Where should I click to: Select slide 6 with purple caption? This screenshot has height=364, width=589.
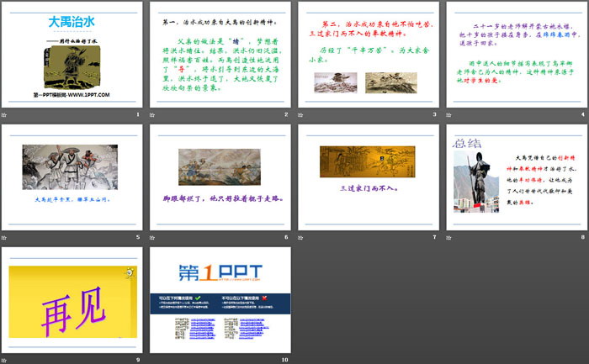point(220,177)
